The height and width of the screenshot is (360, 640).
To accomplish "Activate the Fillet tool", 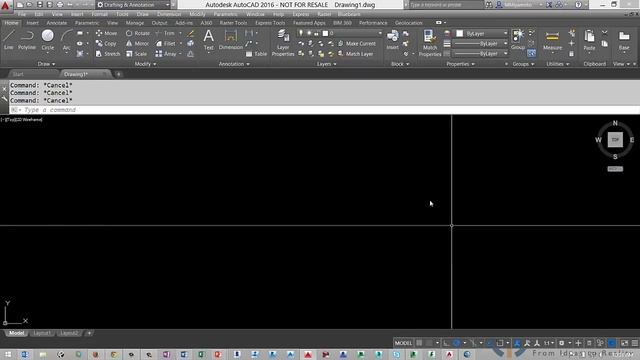I will [166, 43].
